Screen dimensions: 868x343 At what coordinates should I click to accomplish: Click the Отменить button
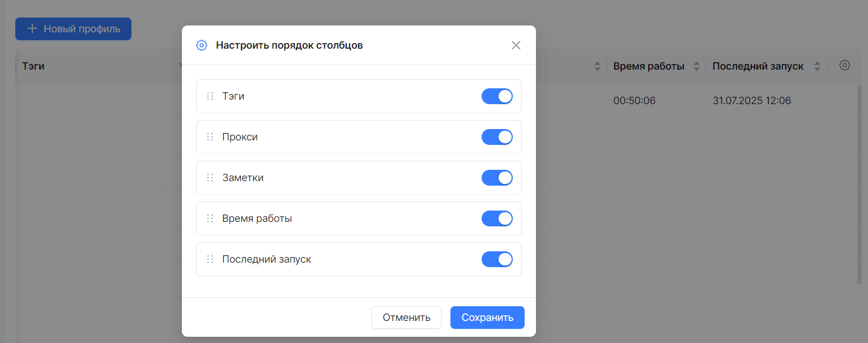(406, 318)
